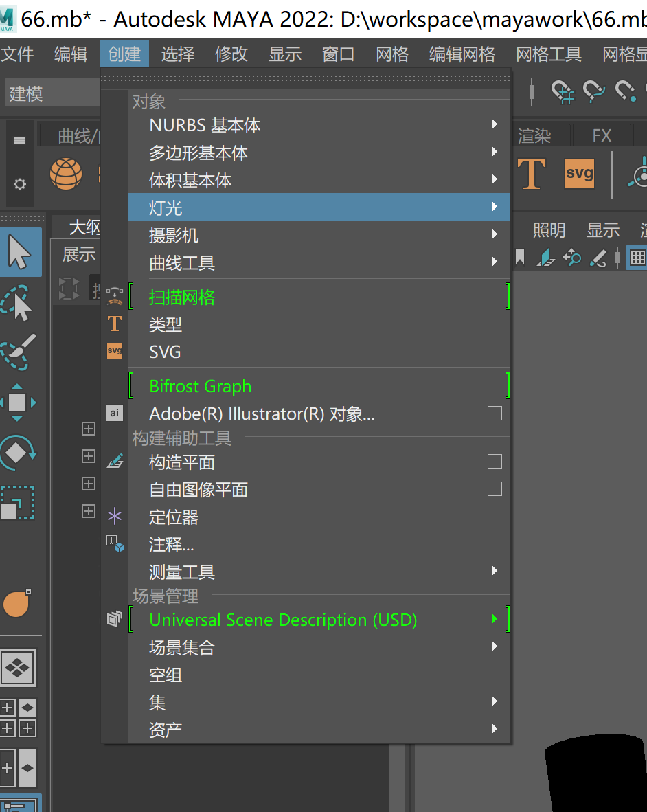Expand the 体积基本体 submenu
This screenshot has width=647, height=812.
(319, 179)
